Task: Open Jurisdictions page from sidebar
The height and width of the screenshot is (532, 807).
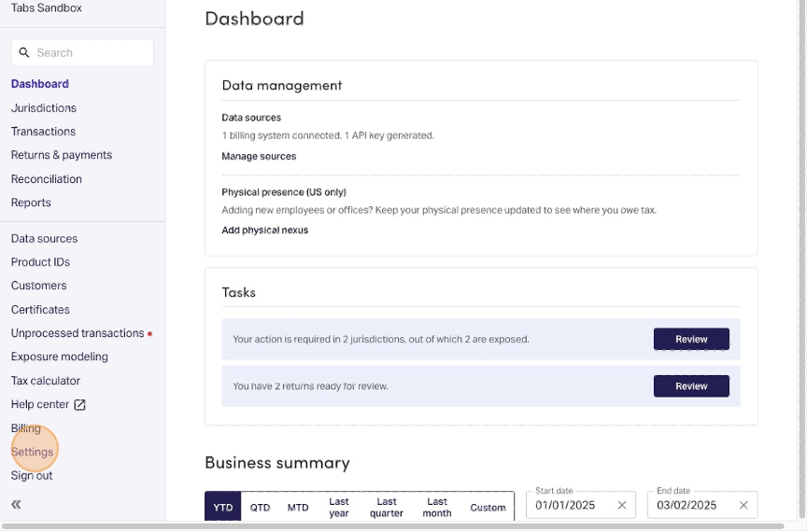Action: click(44, 108)
